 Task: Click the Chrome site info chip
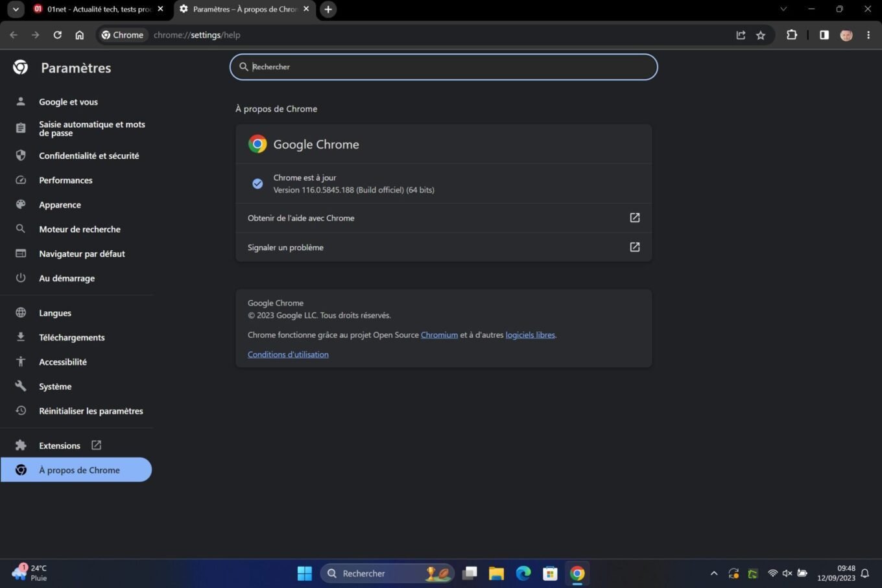point(123,35)
